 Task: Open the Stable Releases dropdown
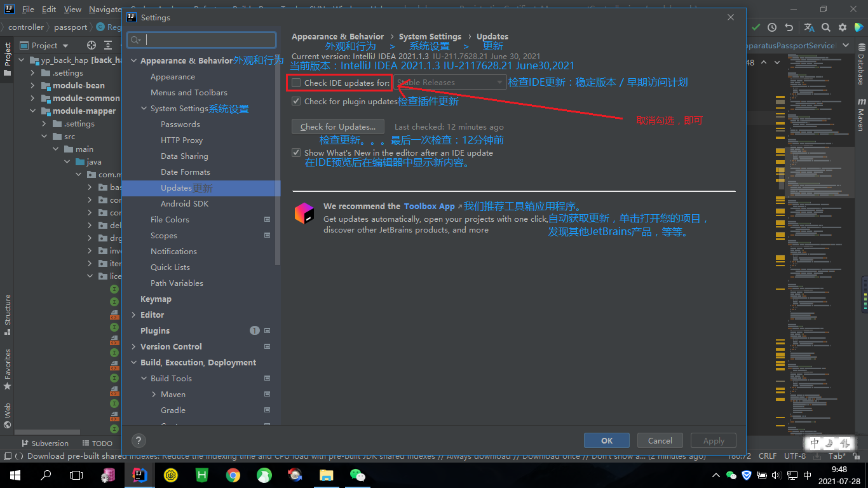pos(450,83)
